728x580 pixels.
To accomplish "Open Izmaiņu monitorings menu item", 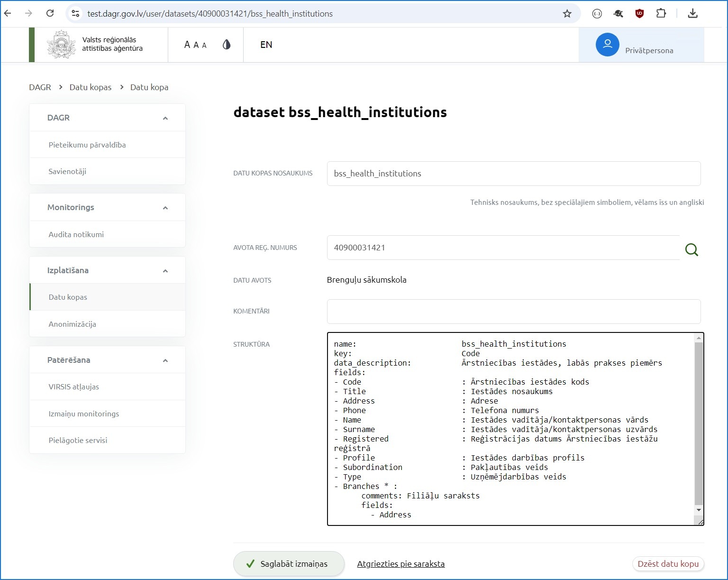I will 107,414.
